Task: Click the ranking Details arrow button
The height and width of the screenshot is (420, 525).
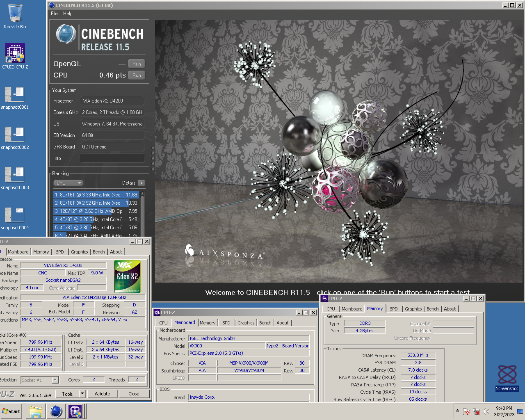Action: (x=142, y=183)
